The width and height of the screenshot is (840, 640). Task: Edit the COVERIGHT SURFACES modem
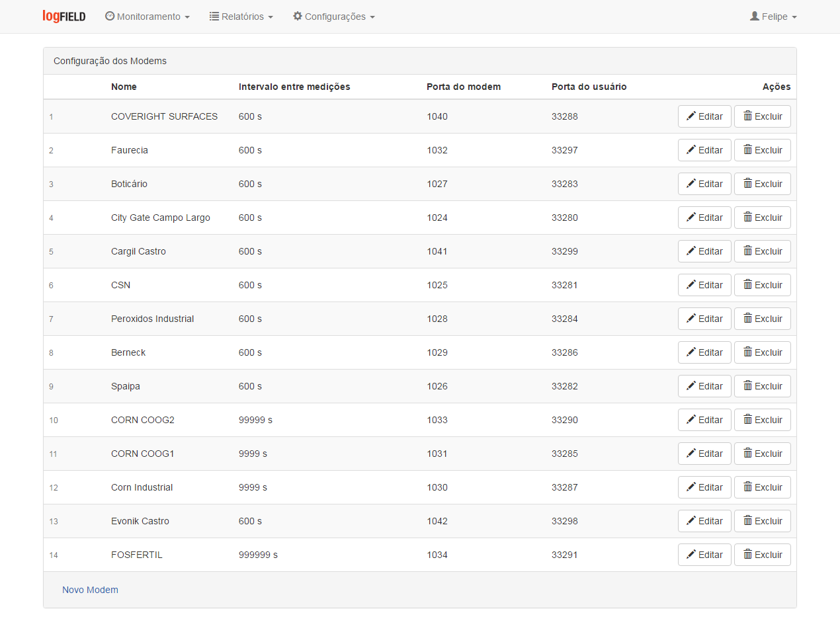pos(704,116)
